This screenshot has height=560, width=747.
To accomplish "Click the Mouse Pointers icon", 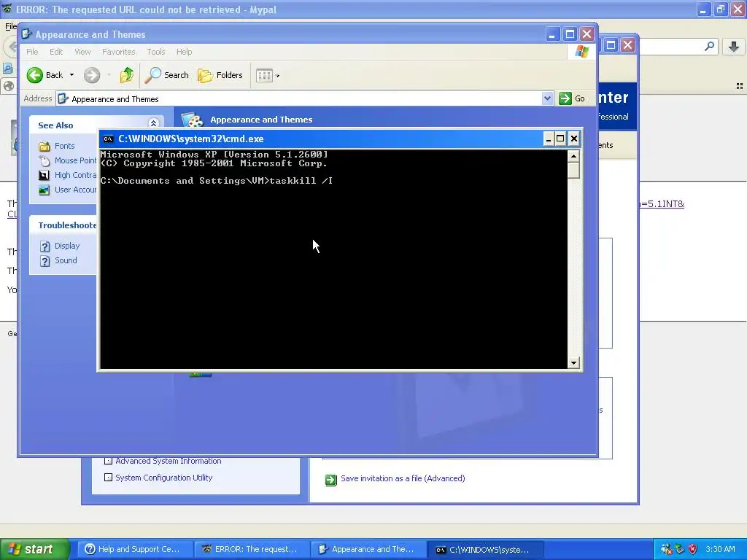I will [x=44, y=161].
